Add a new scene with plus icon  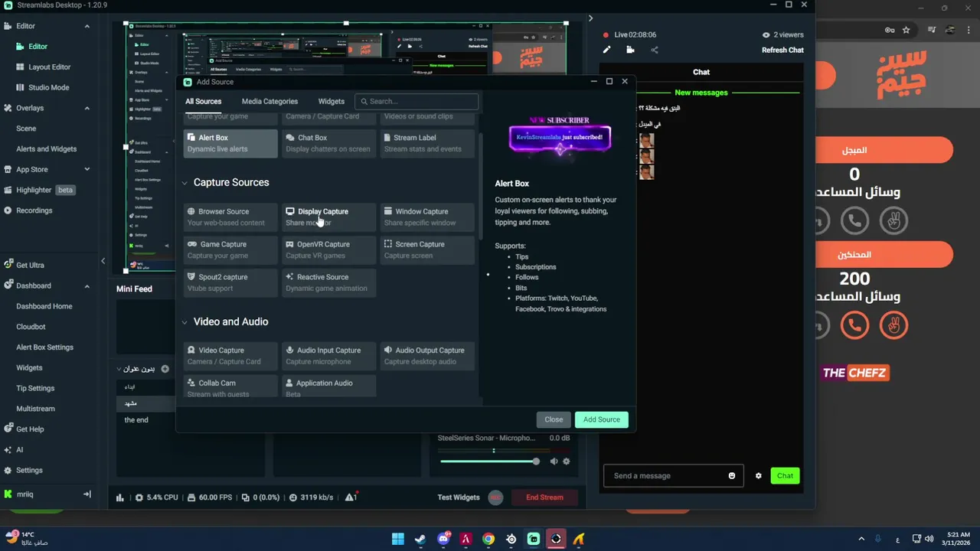tap(165, 369)
